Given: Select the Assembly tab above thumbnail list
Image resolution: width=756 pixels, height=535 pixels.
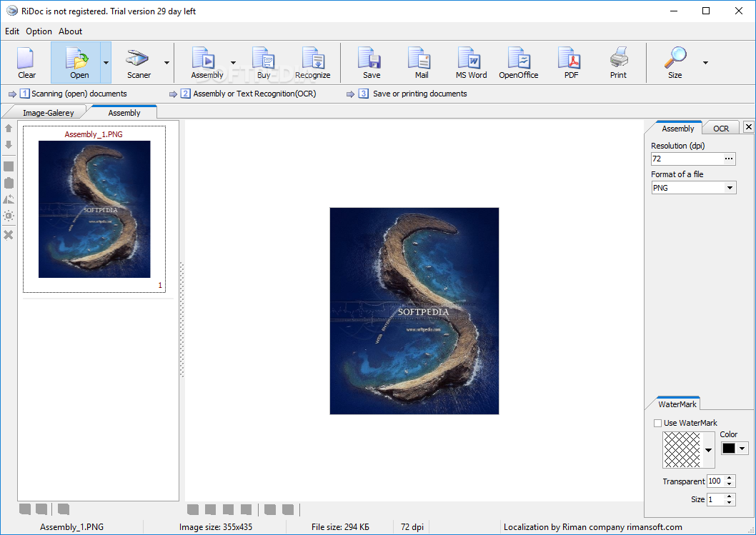Looking at the screenshot, I should coord(124,112).
